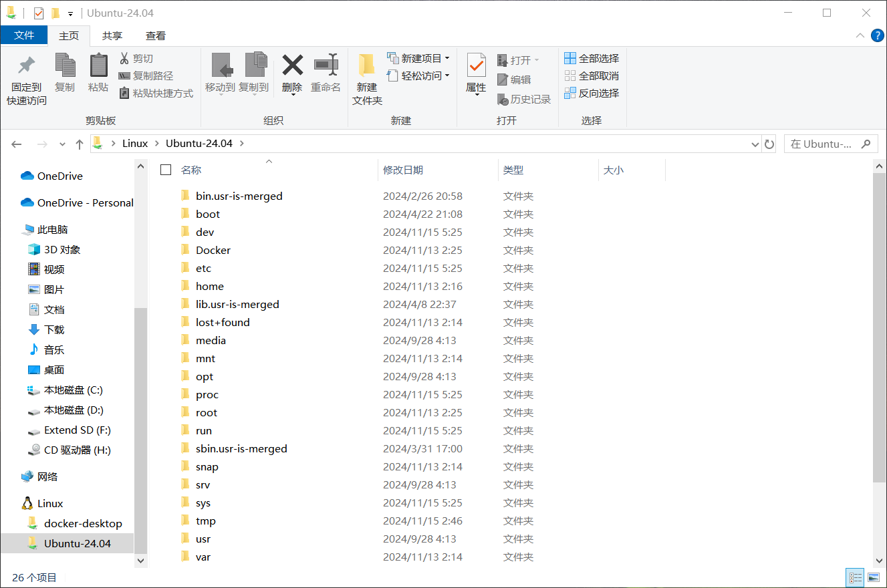Toggle the select-all checkbox in the header
Viewport: 887px width, 588px height.
pyautogui.click(x=166, y=170)
